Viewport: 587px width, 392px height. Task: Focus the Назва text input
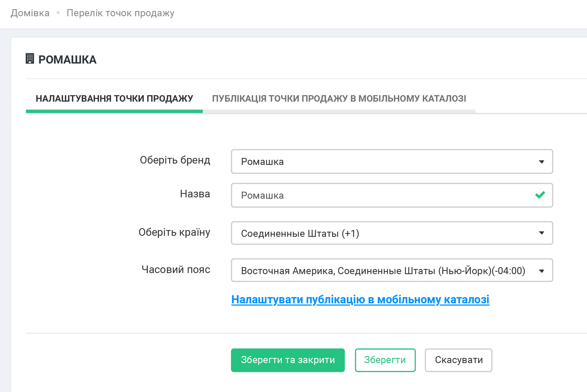[379, 195]
